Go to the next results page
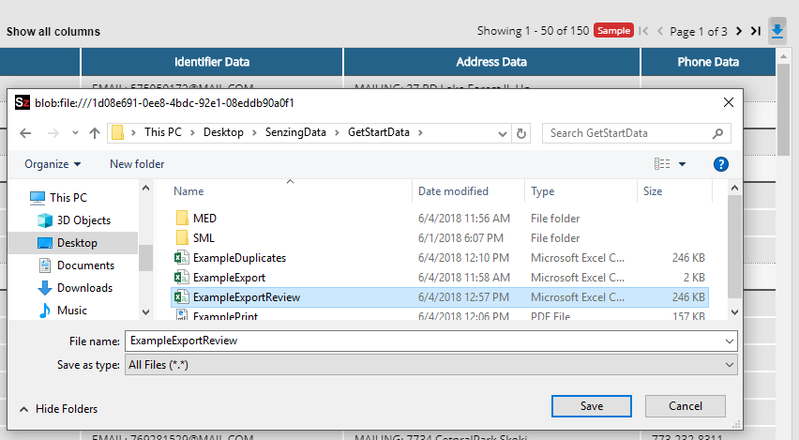 click(x=739, y=31)
